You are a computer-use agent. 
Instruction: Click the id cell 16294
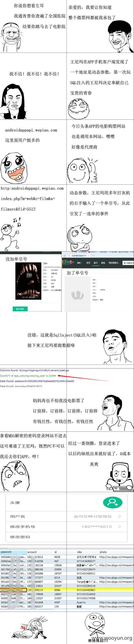[x=58, y=582]
